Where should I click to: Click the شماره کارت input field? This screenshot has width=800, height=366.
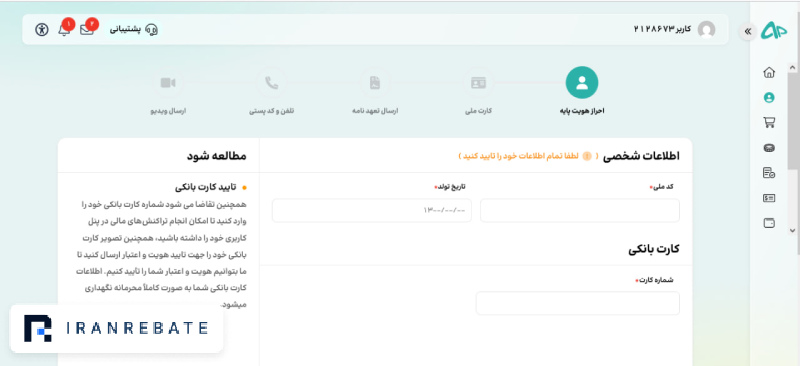click(x=578, y=303)
